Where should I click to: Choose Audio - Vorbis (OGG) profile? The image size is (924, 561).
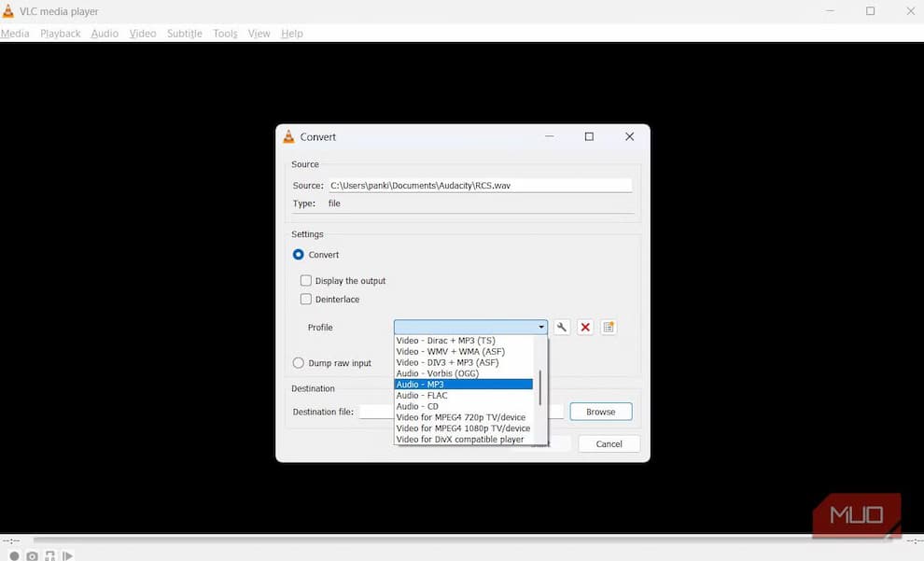click(463, 373)
